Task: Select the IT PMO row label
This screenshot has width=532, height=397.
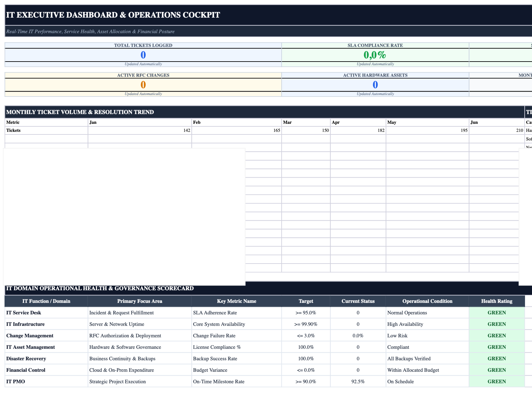Action: (46, 382)
